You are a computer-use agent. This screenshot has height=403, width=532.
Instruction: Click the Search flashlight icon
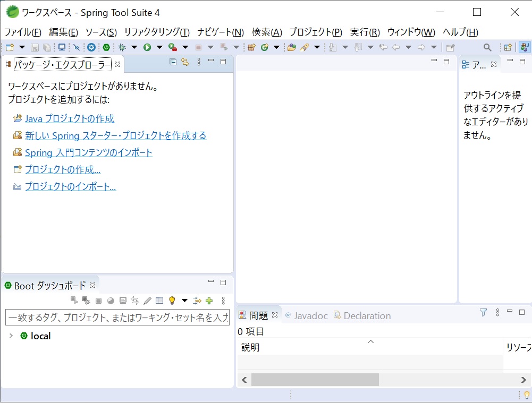point(305,47)
